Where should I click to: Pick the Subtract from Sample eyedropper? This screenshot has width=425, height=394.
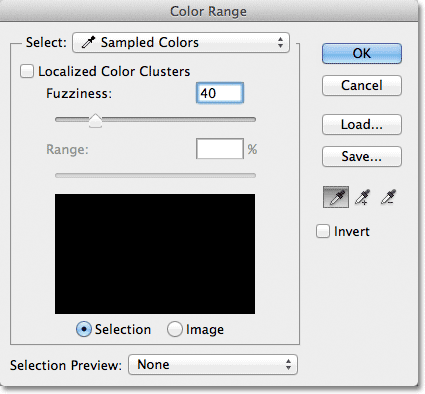388,197
